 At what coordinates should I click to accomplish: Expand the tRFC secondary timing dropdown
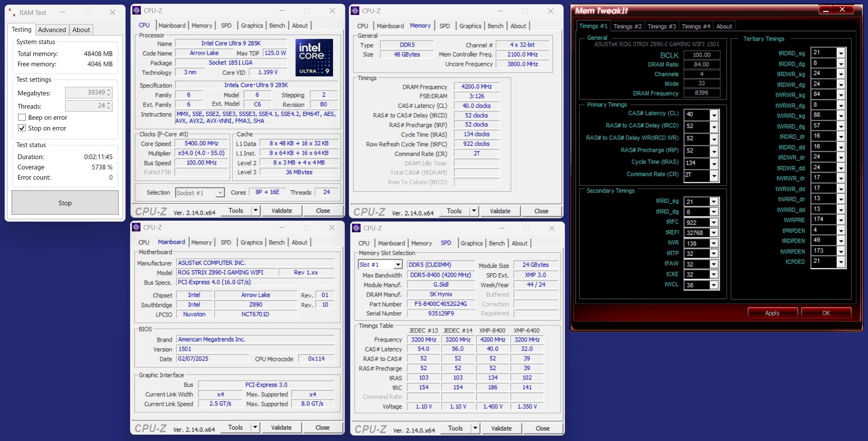[714, 222]
